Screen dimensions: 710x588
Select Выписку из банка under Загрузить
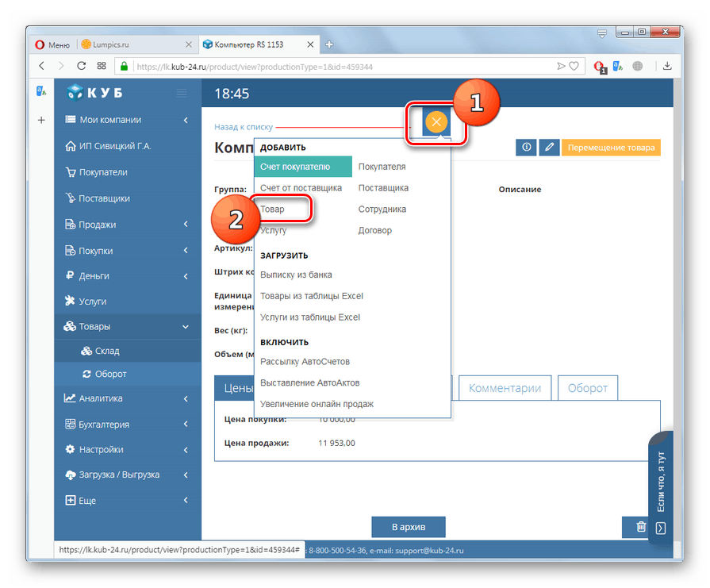[x=296, y=275]
